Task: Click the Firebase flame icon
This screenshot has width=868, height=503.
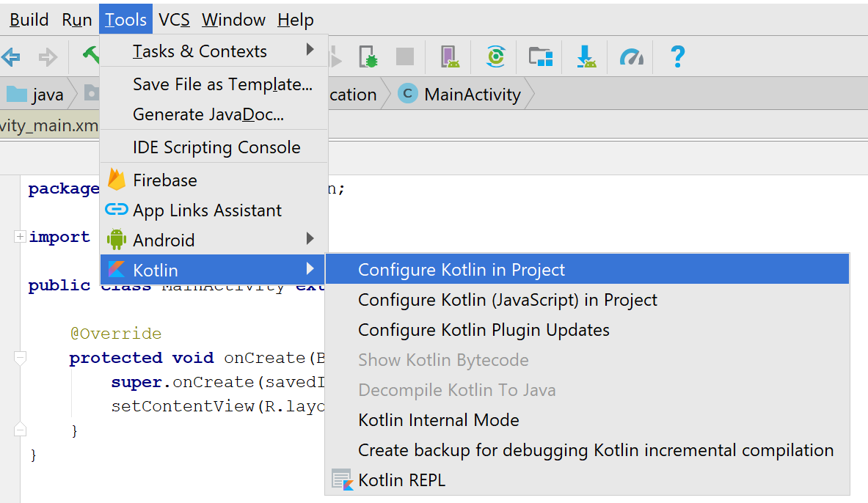Action: tap(117, 180)
